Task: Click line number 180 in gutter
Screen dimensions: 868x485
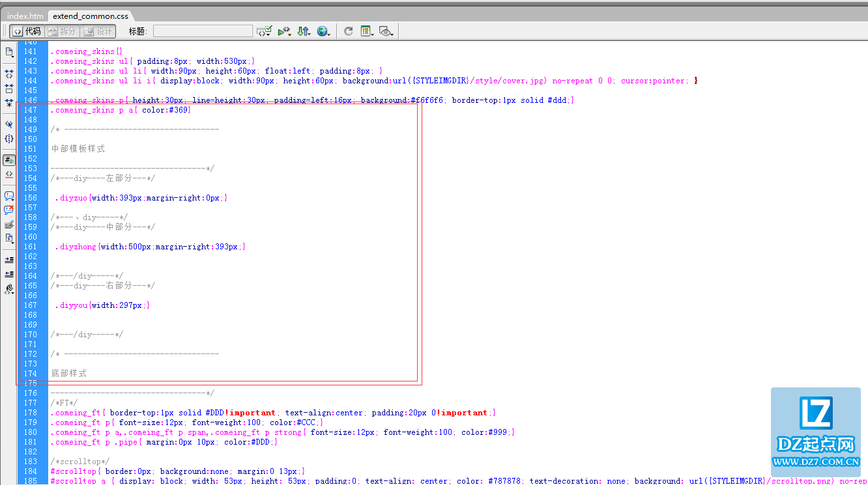Action: coord(30,432)
